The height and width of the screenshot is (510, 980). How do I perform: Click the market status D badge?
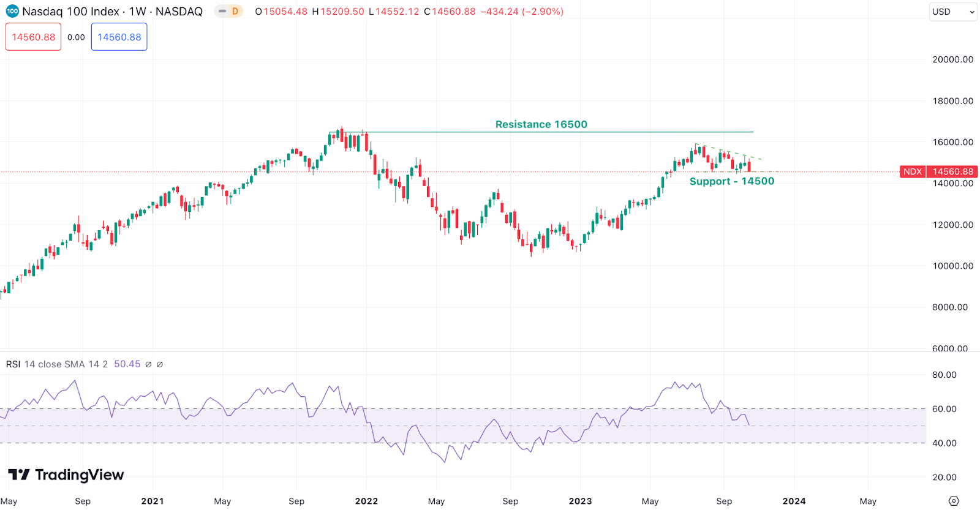pyautogui.click(x=235, y=11)
